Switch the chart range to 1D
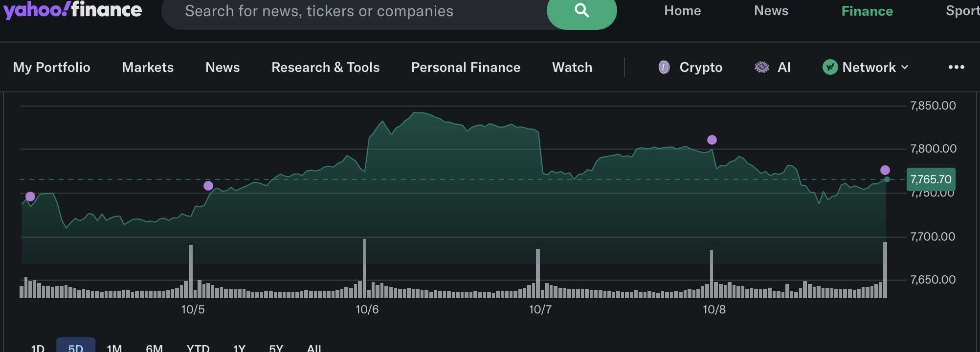The image size is (980, 352). click(38, 348)
